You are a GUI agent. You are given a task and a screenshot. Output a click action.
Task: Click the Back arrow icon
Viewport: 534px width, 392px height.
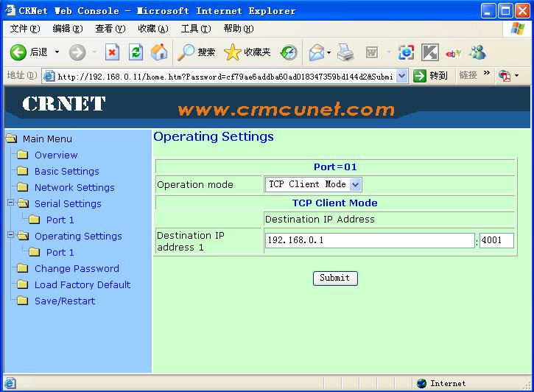pos(18,52)
